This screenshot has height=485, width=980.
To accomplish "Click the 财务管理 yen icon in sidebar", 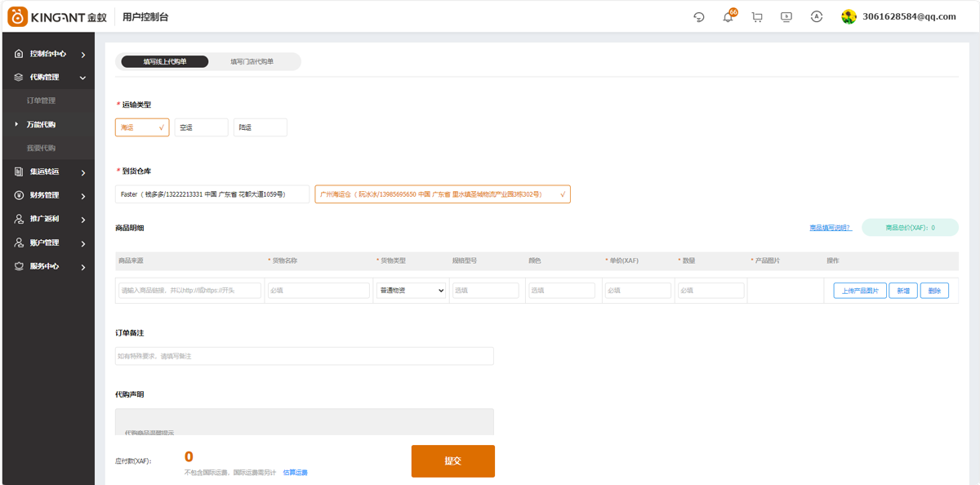I will click(x=19, y=196).
